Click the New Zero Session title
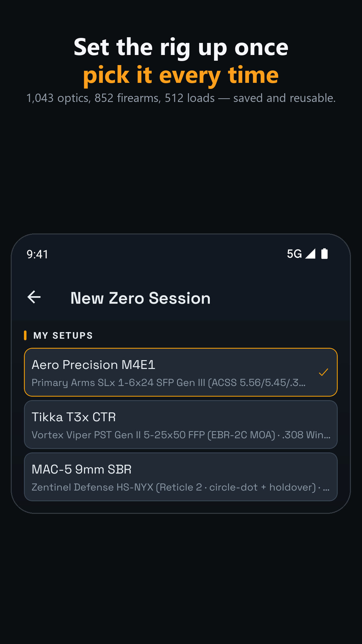The height and width of the screenshot is (644, 362). click(140, 298)
